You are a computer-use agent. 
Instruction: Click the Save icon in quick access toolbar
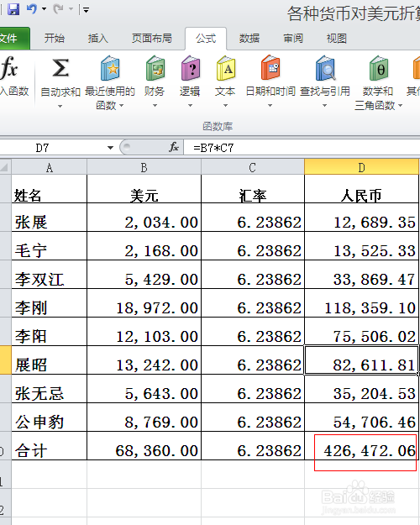click(13, 9)
